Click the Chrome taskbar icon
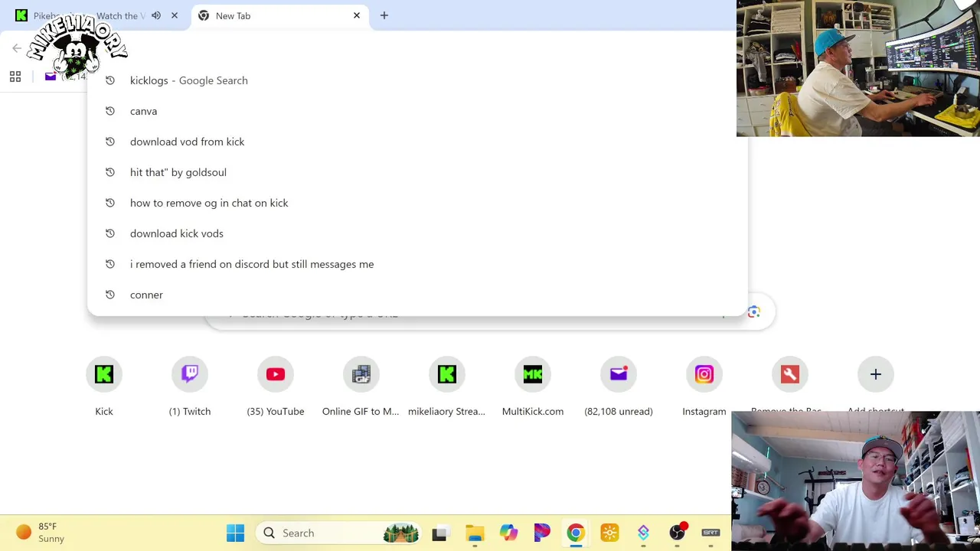 pyautogui.click(x=576, y=533)
